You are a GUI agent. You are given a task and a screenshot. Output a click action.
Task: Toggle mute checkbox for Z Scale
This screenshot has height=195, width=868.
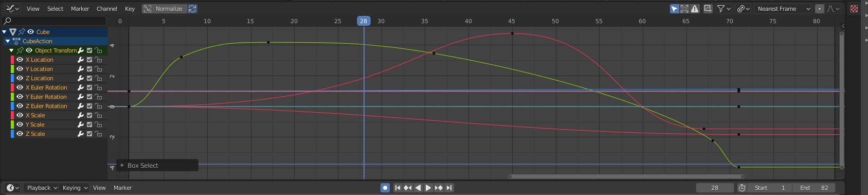(89, 134)
